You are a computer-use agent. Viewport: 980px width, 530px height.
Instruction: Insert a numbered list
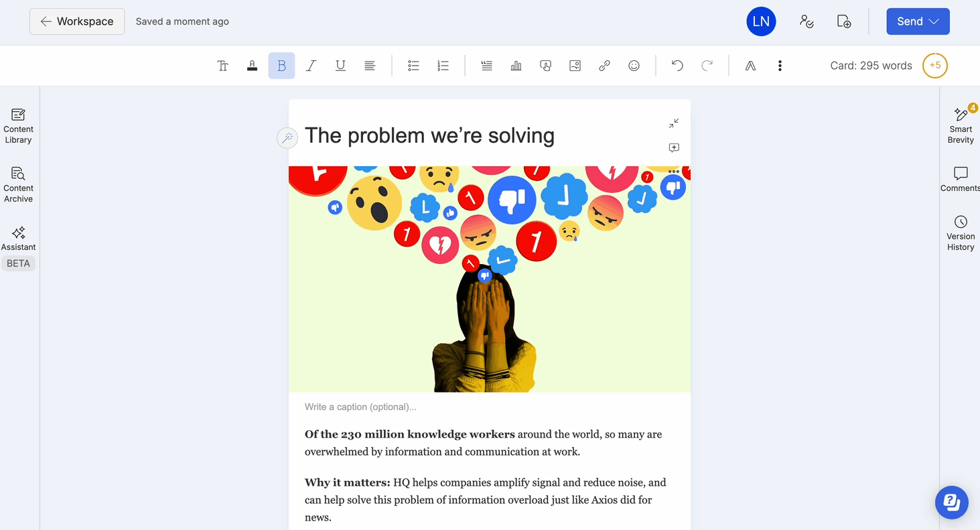(443, 66)
